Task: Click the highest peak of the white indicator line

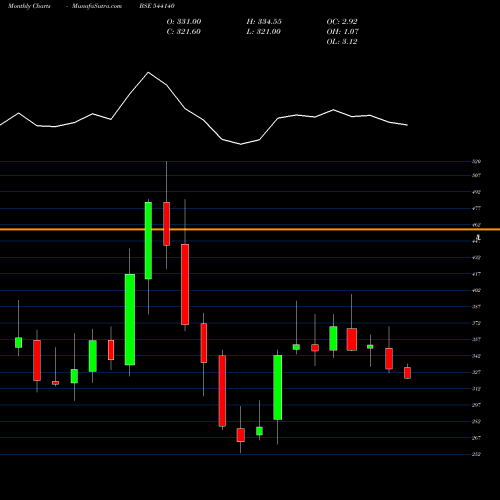Action: tap(148, 72)
